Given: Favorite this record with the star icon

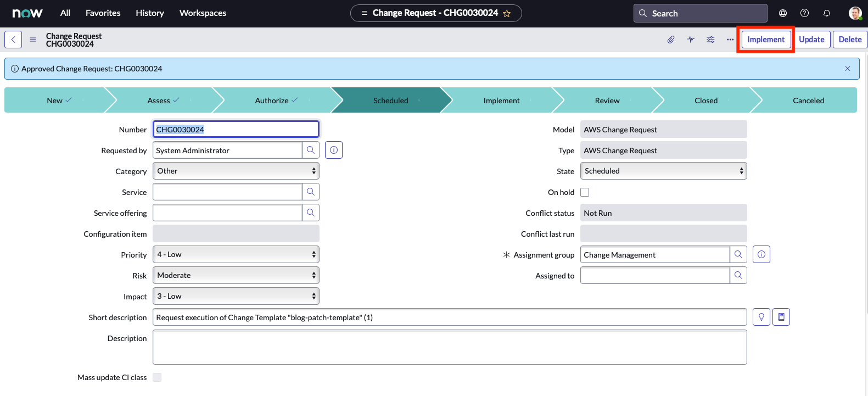Looking at the screenshot, I should [507, 13].
